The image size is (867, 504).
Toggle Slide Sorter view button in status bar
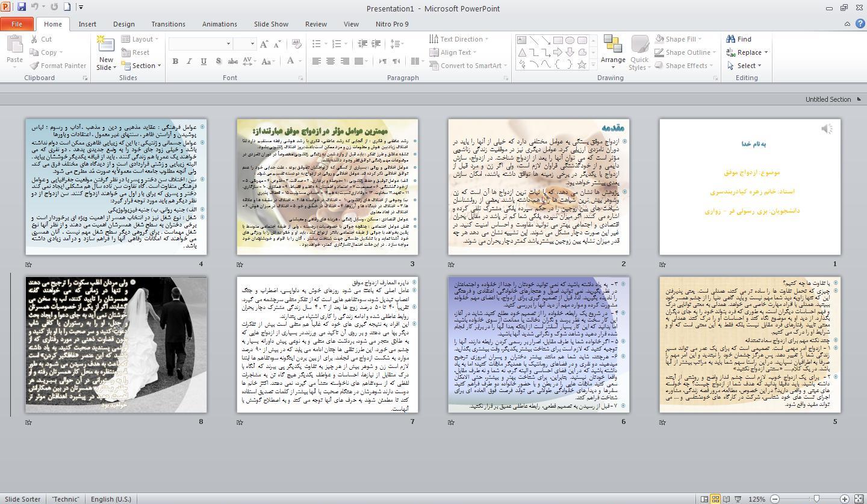[715, 499]
